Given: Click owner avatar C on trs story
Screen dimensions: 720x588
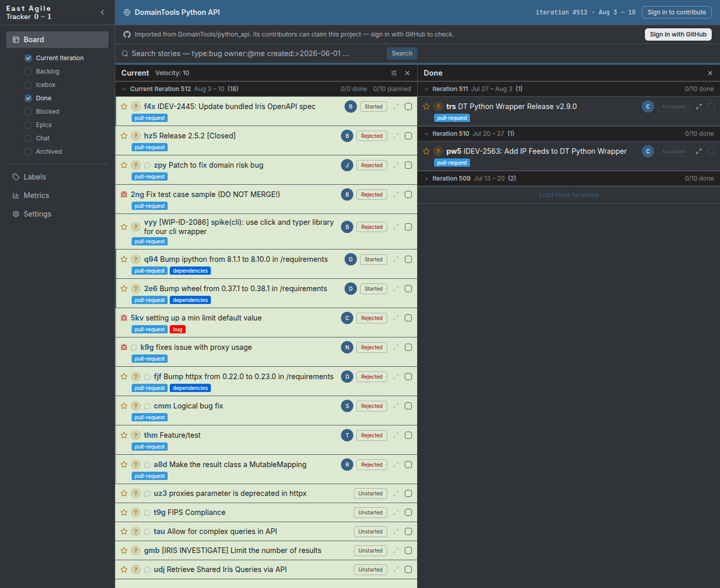Looking at the screenshot, I should tap(648, 106).
